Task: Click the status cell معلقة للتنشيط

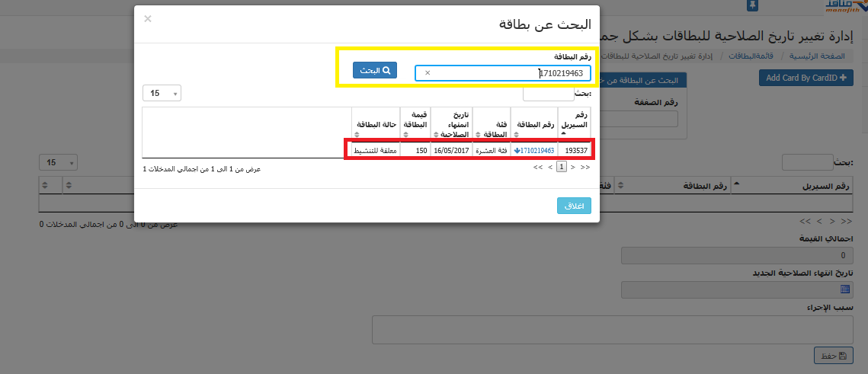Action: pyautogui.click(x=376, y=151)
